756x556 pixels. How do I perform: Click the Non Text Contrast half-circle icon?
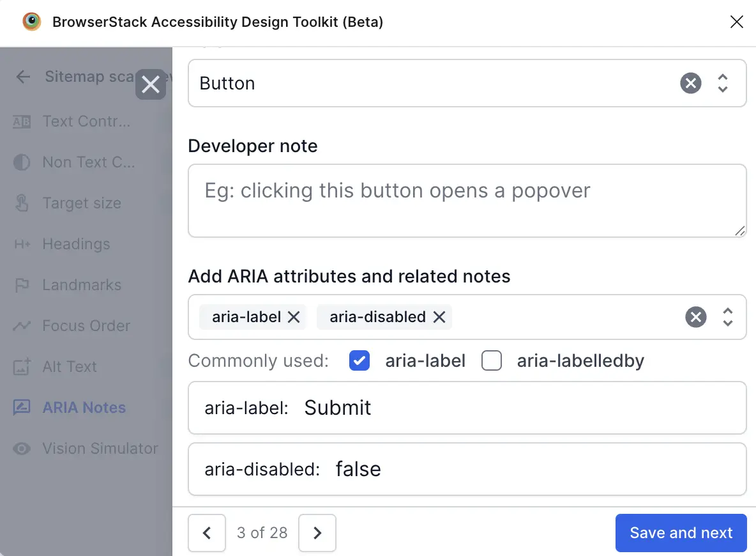[22, 162]
